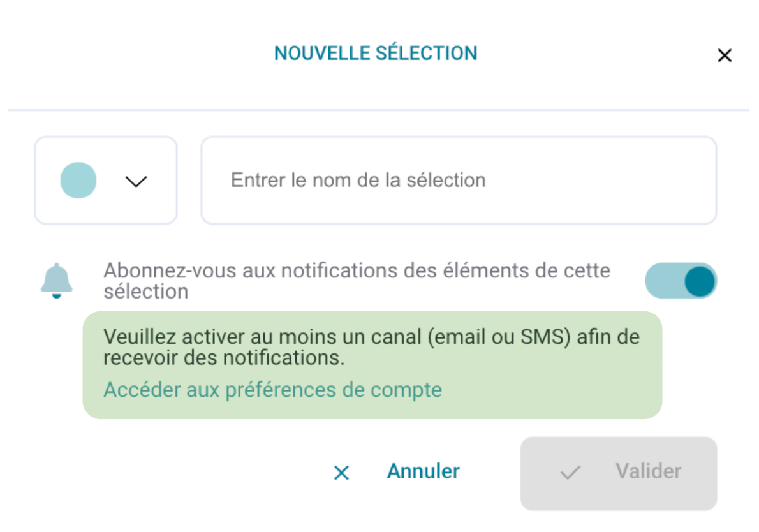
Task: Click the "Abonnez-vous aux notifications" label
Action: tap(357, 271)
